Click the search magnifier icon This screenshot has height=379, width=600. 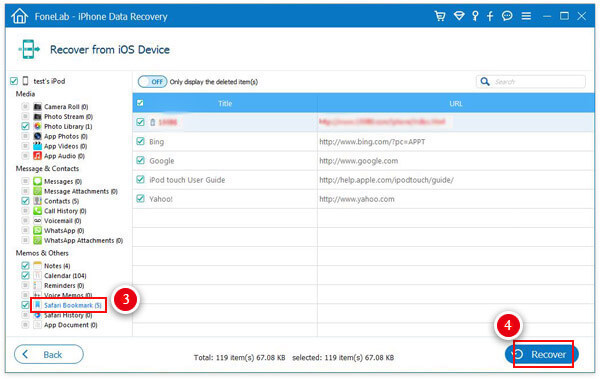(x=485, y=82)
